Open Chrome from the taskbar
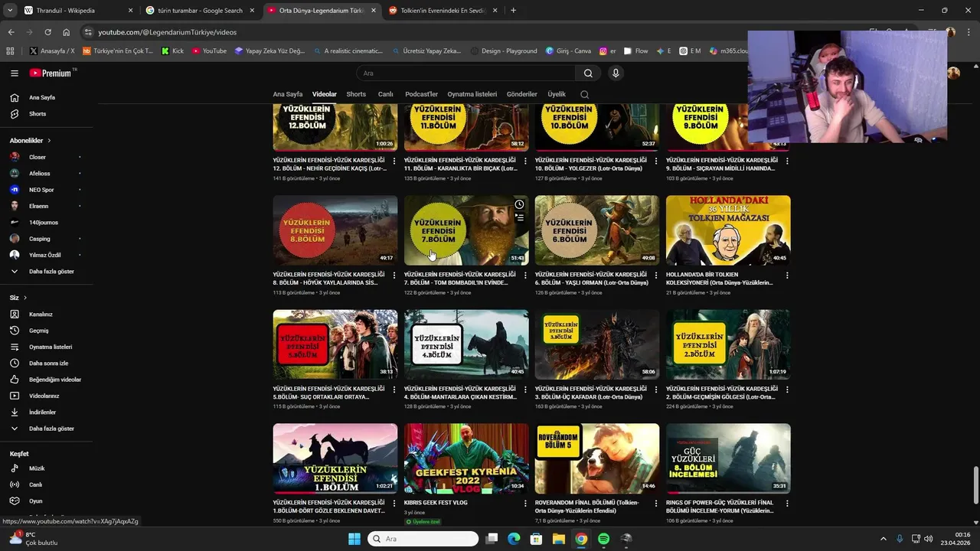Image resolution: width=980 pixels, height=551 pixels. pos(581,539)
